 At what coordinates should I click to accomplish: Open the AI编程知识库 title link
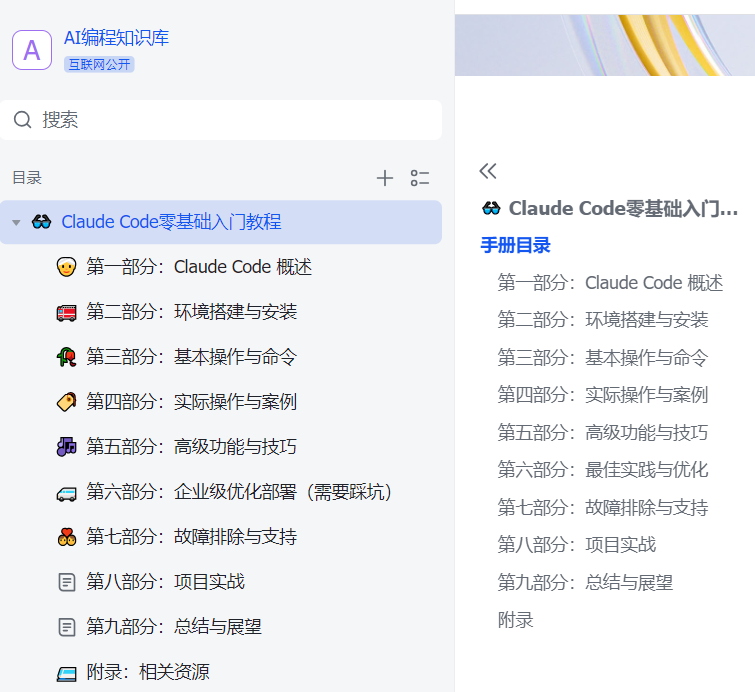coord(117,38)
